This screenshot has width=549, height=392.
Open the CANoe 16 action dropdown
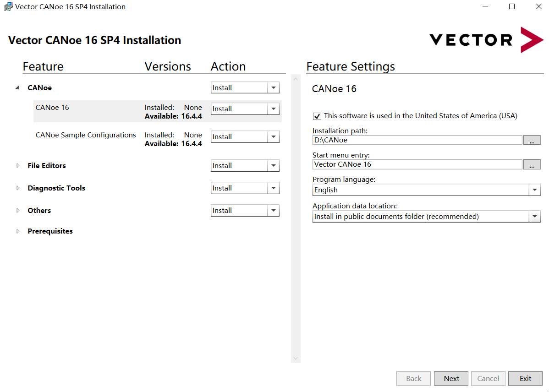[x=274, y=109]
